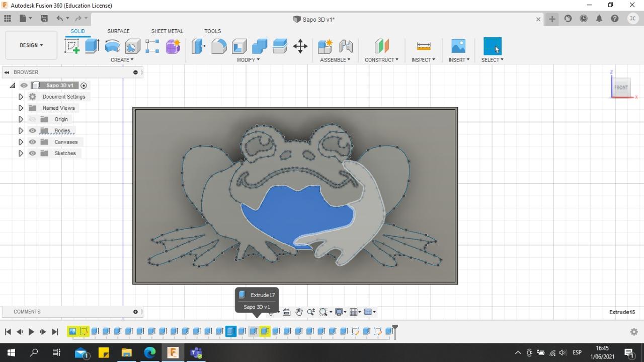Open the CREATE dropdown menu
The height and width of the screenshot is (362, 644).
122,60
